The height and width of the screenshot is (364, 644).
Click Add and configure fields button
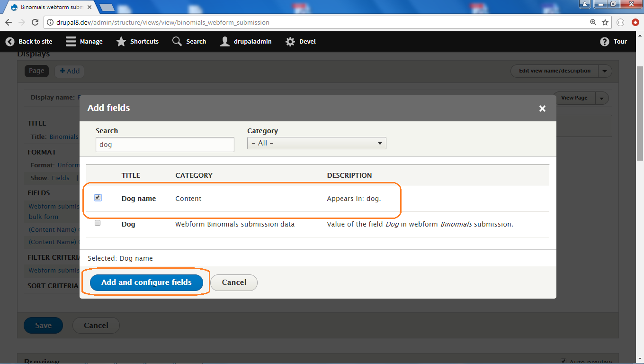tap(146, 282)
